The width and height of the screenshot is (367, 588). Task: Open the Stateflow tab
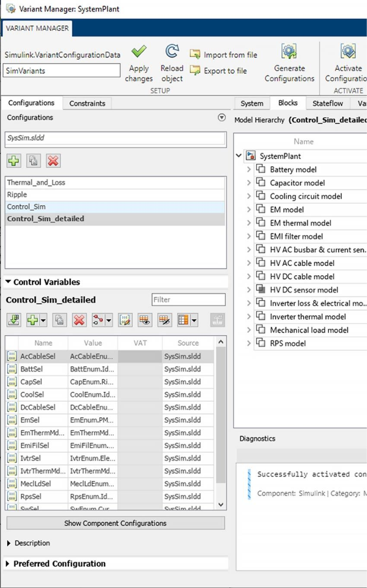(x=327, y=103)
